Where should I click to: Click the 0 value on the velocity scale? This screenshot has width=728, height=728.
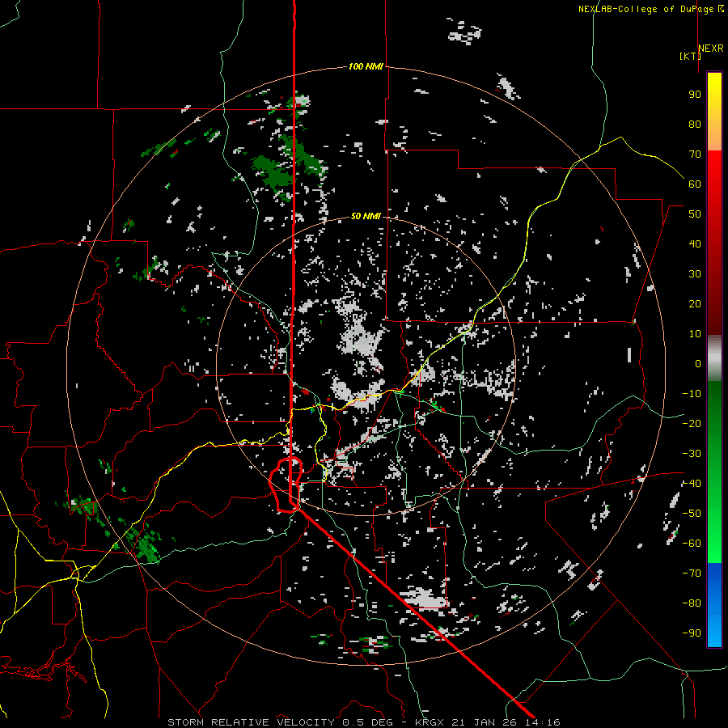tap(698, 364)
